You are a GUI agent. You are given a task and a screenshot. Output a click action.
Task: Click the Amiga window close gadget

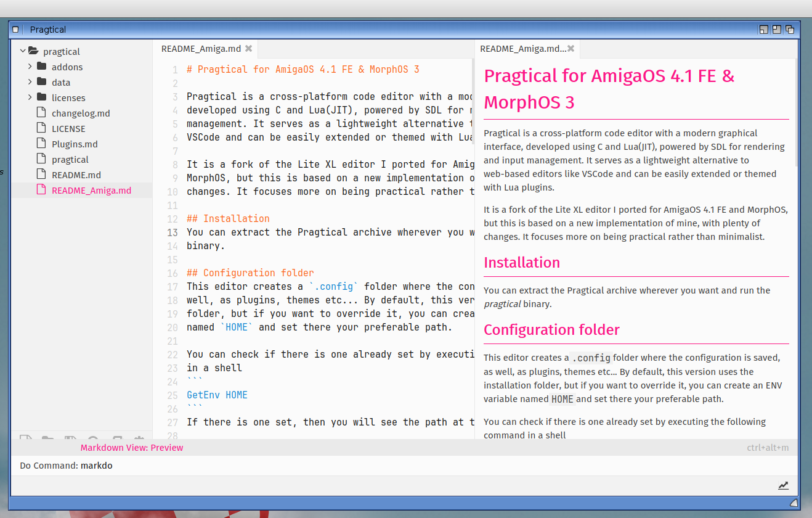click(x=16, y=29)
